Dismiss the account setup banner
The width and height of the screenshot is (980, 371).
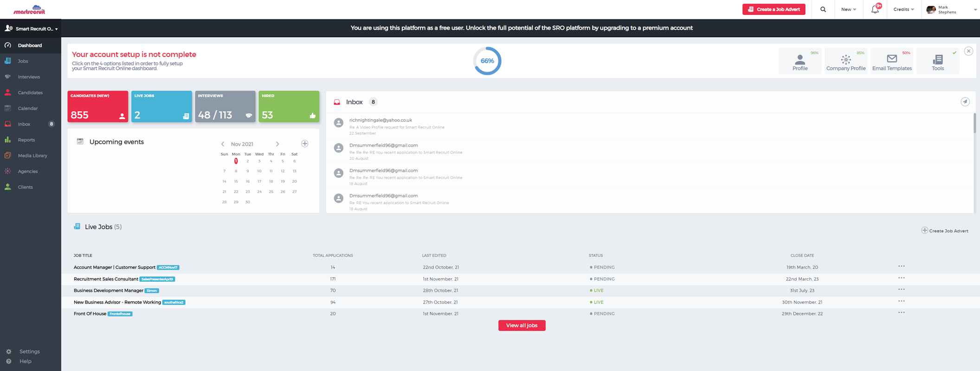click(x=968, y=51)
